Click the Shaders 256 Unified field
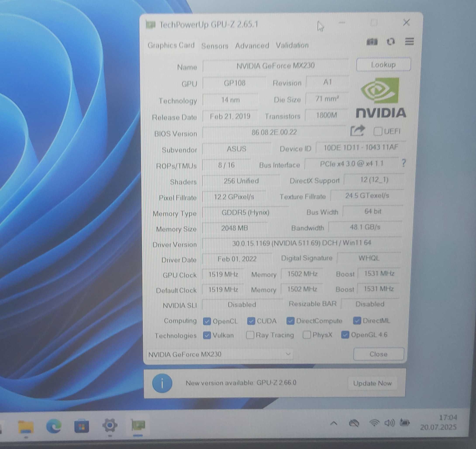Screen dimensions: 476x449 [241, 181]
